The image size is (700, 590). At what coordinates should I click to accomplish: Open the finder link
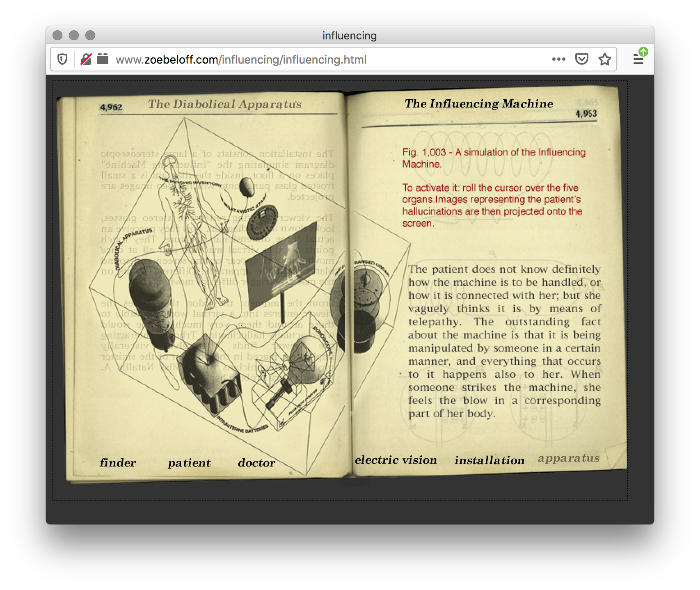[x=118, y=463]
